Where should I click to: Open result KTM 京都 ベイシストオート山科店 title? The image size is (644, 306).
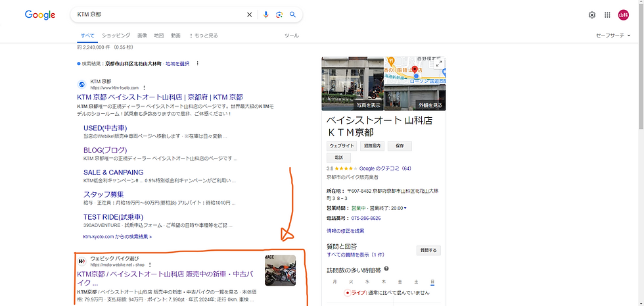tap(160, 97)
